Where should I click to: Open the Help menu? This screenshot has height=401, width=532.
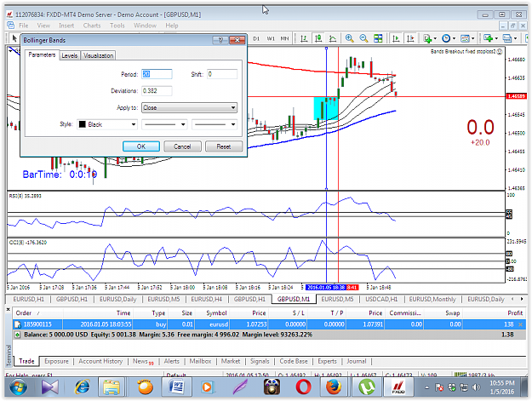[172, 26]
